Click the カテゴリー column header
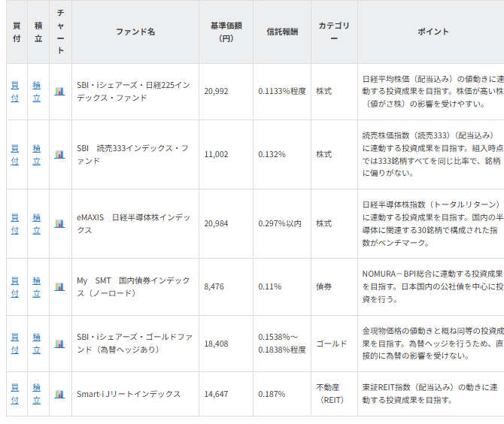 click(x=334, y=32)
